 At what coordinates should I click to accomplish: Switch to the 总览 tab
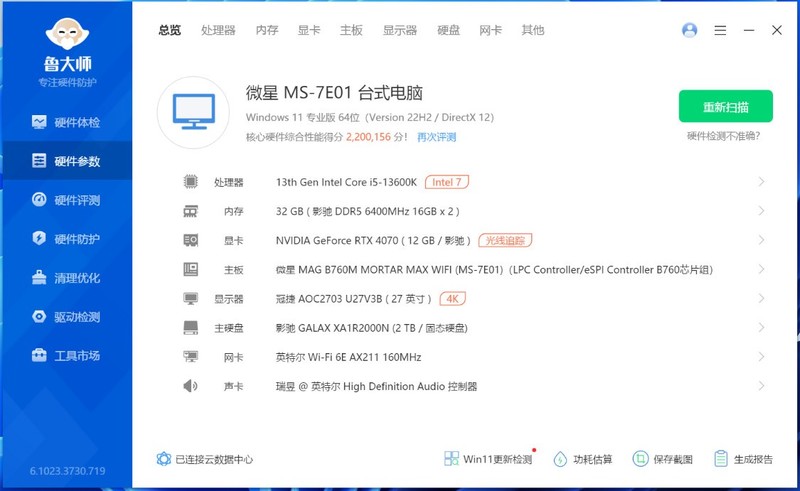pyautogui.click(x=169, y=30)
